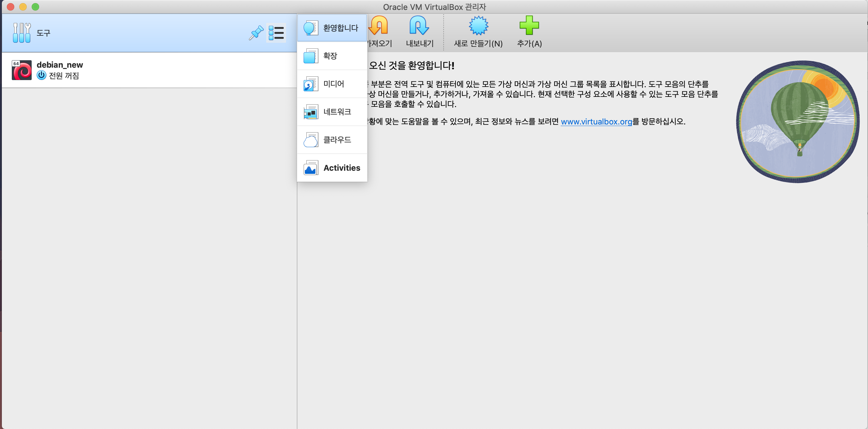The image size is (868, 429).
Task: Close the VirtualBox Manager window
Action: [11, 7]
